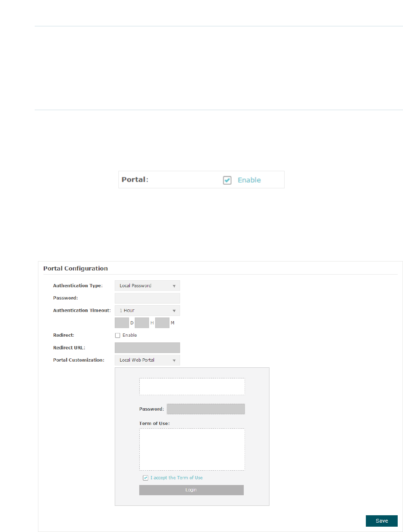The width and height of the screenshot is (403, 532).
Task: Save the portal configuration
Action: [382, 521]
